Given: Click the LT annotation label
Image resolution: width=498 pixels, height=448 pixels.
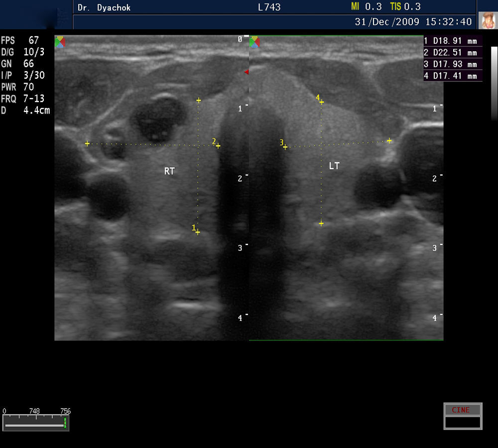Looking at the screenshot, I should tap(334, 166).
